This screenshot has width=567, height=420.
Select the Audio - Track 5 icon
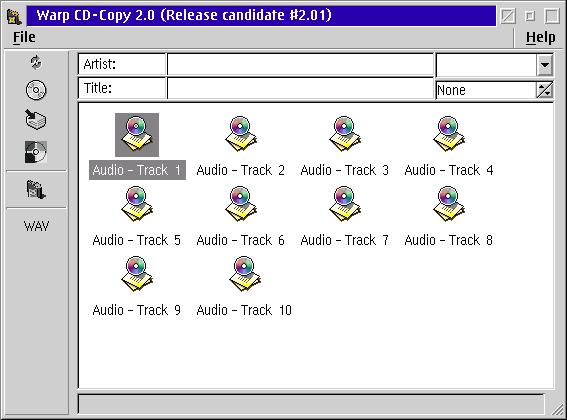click(137, 204)
